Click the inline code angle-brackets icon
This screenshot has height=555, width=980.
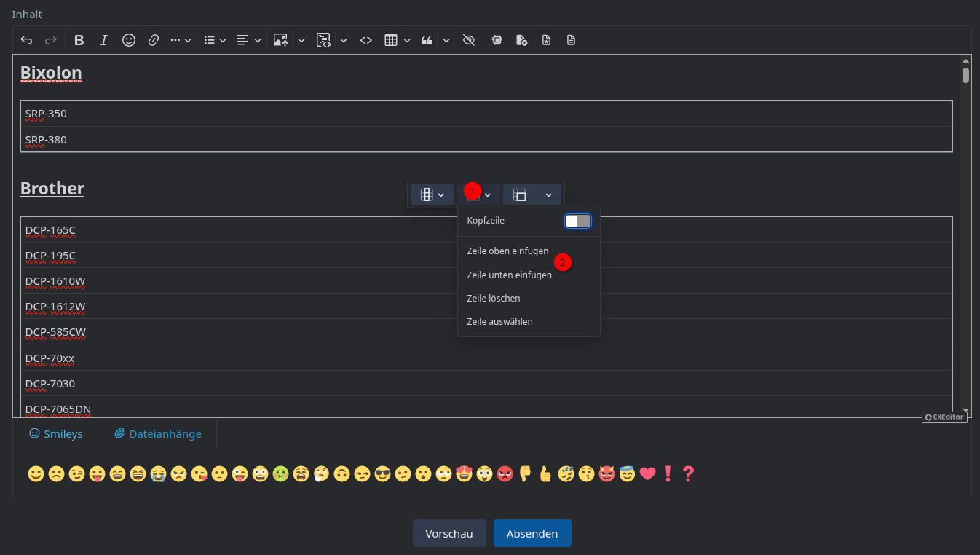[x=366, y=41]
